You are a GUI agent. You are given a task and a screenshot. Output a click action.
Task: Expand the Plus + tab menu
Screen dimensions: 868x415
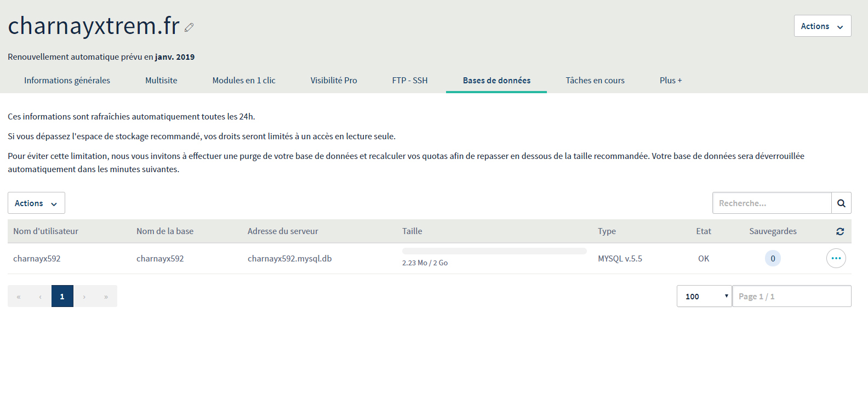(x=670, y=81)
